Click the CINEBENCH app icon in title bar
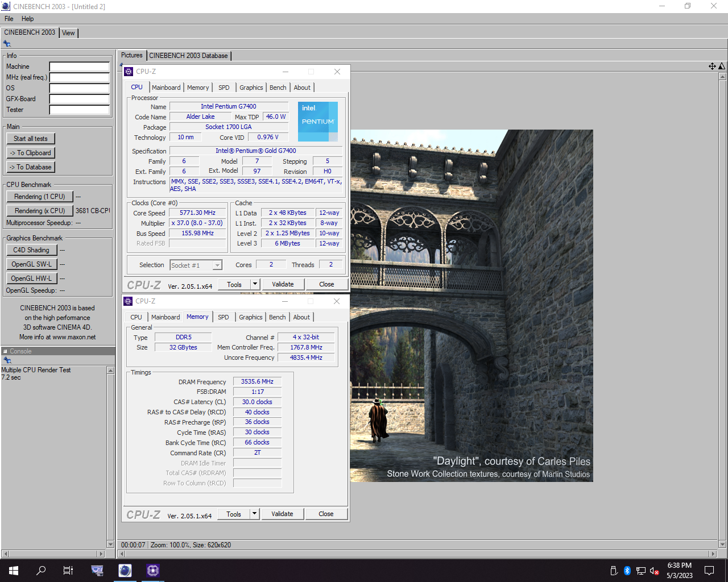Image resolution: width=728 pixels, height=582 pixels. [x=6, y=6]
